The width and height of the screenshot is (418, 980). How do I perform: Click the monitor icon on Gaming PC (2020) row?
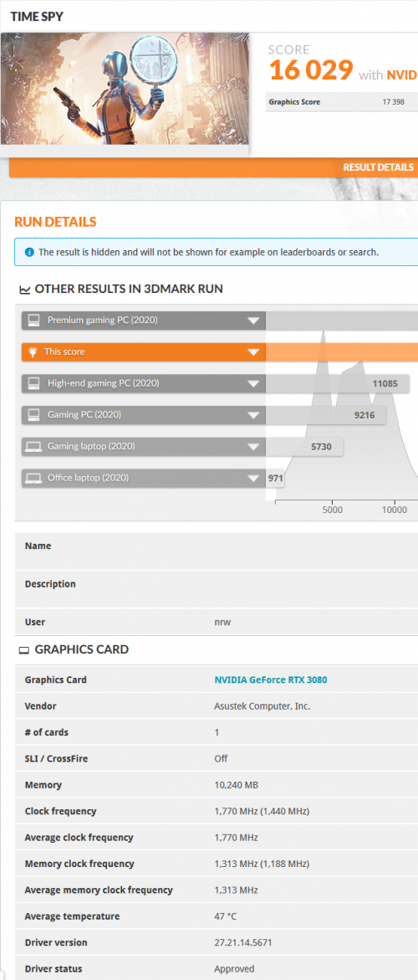pos(33,415)
